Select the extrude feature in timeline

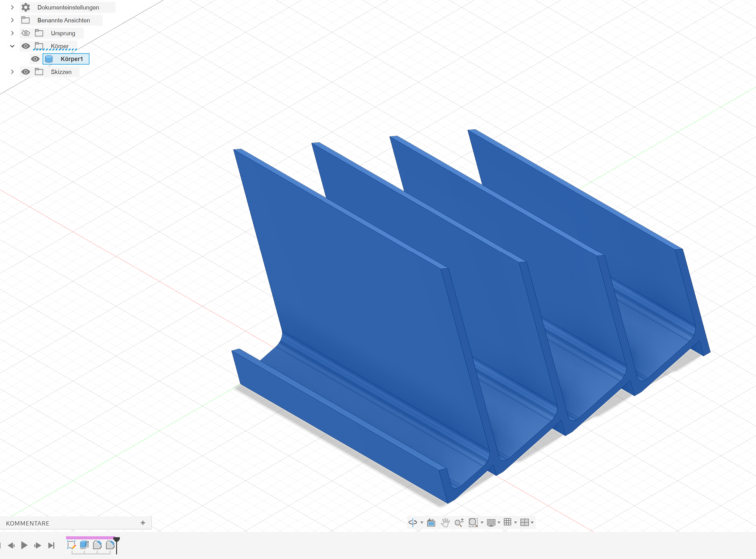pos(84,545)
